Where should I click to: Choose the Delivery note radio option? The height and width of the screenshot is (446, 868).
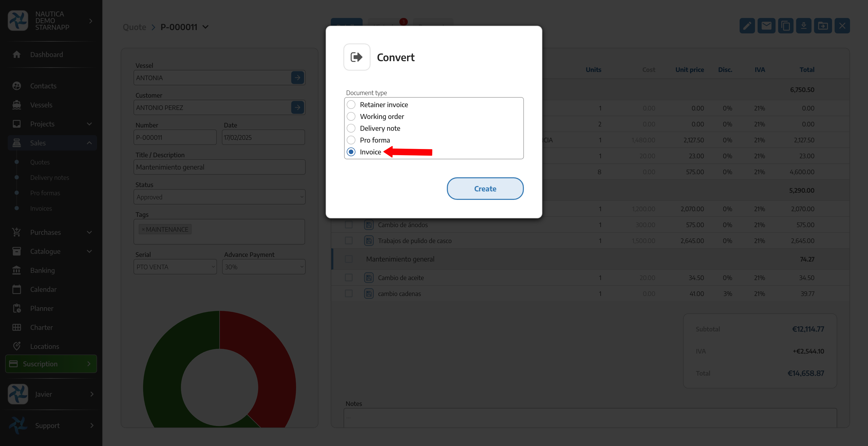pyautogui.click(x=351, y=128)
